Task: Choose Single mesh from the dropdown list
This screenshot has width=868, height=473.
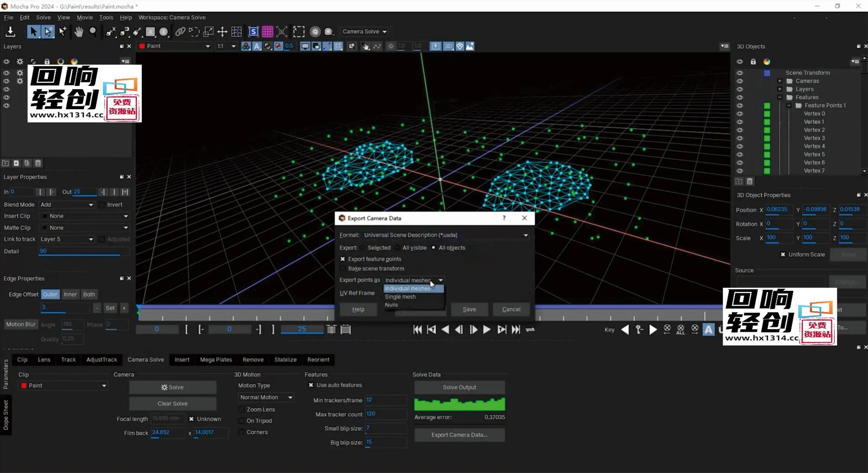Action: [x=400, y=297]
